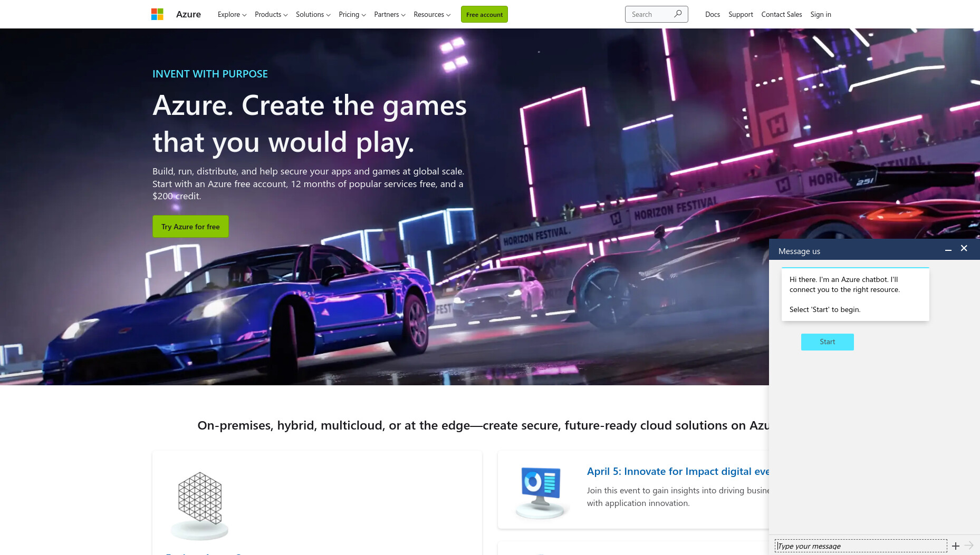Click the Microsoft logo icon
The height and width of the screenshot is (555, 980).
pos(157,14)
